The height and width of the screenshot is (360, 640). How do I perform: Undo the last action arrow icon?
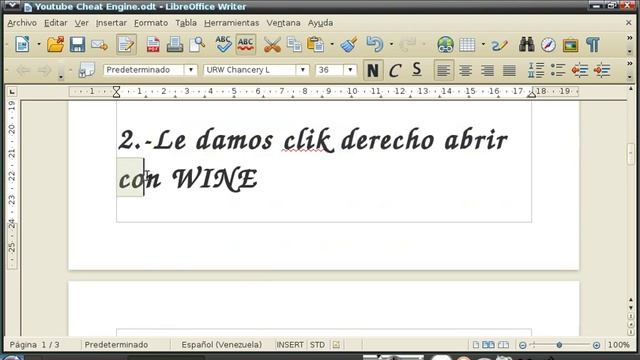click(375, 44)
